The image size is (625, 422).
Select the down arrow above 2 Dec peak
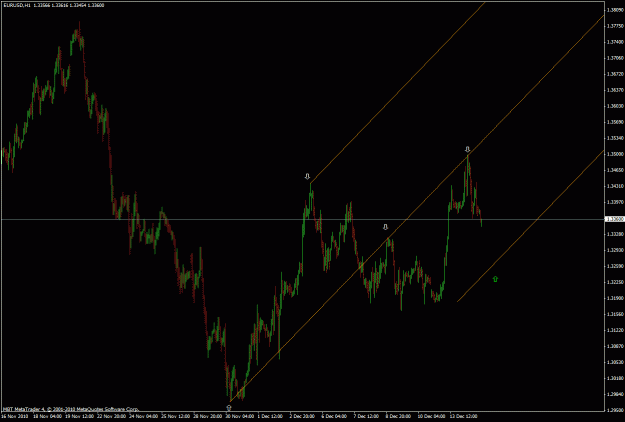pyautogui.click(x=307, y=176)
